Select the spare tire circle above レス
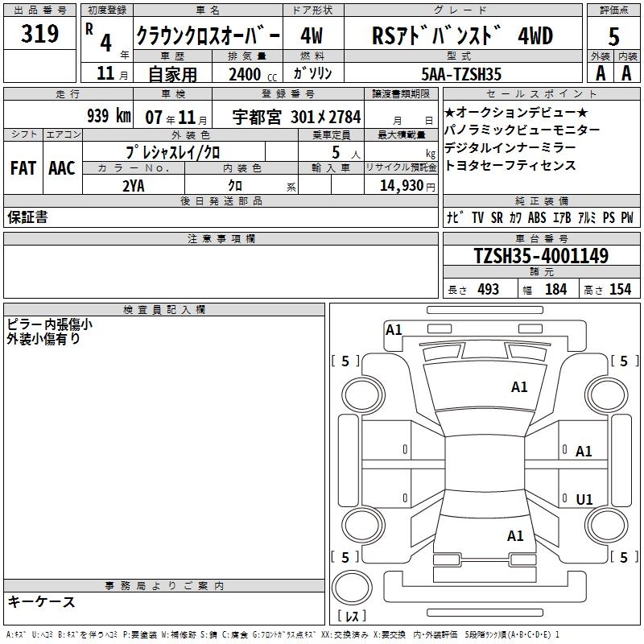This screenshot has width=644, height=644. coord(352,588)
